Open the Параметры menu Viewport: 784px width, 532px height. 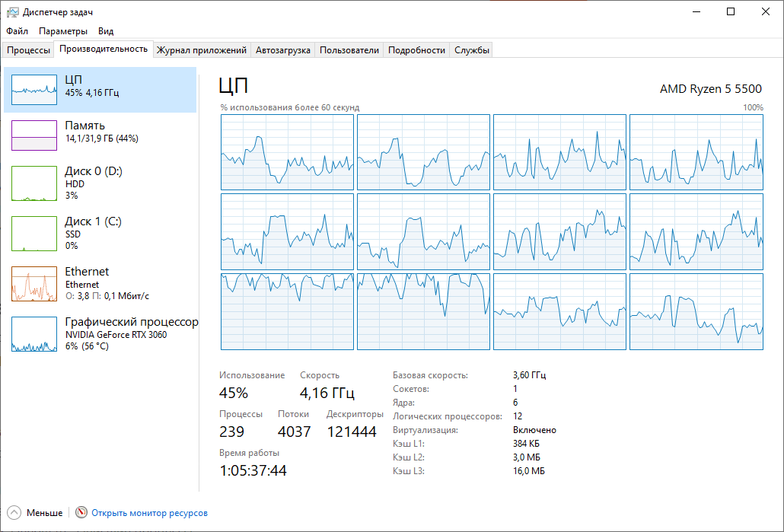(63, 31)
